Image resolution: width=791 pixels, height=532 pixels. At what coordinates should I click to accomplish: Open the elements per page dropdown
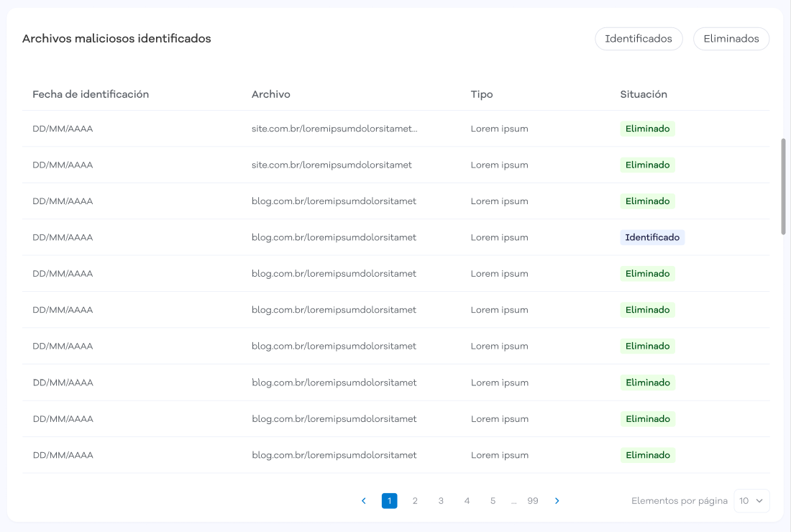(751, 501)
